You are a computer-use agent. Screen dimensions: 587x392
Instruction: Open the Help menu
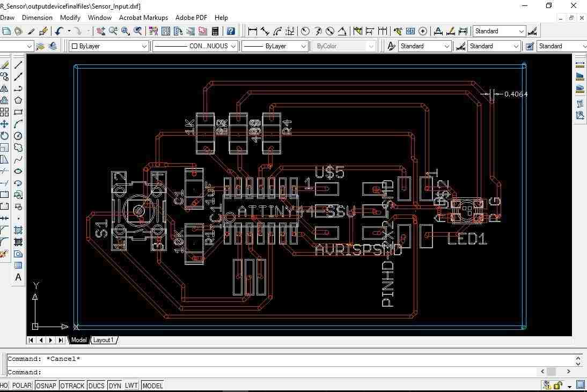(x=221, y=18)
